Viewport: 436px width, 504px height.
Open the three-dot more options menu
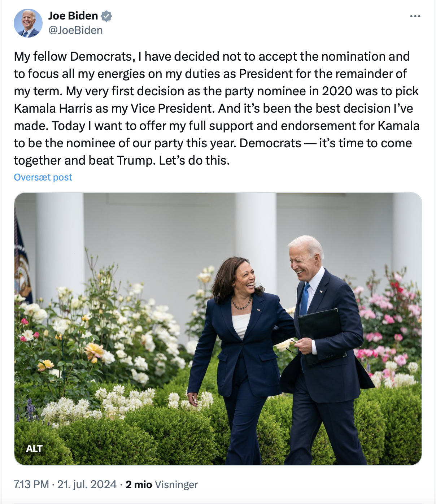coord(415,16)
